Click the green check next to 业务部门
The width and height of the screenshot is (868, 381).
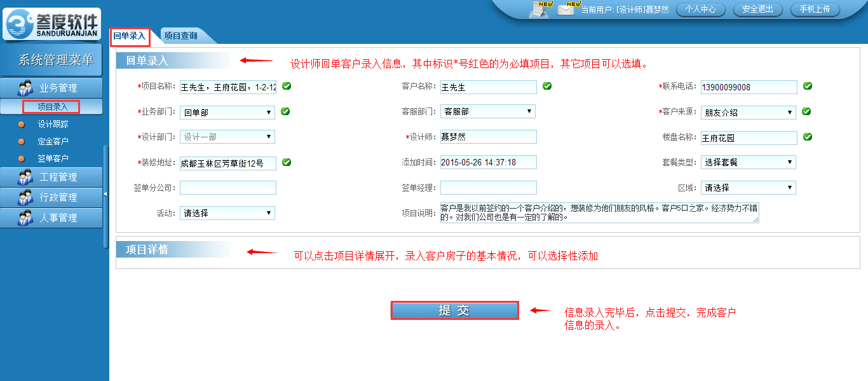(285, 111)
